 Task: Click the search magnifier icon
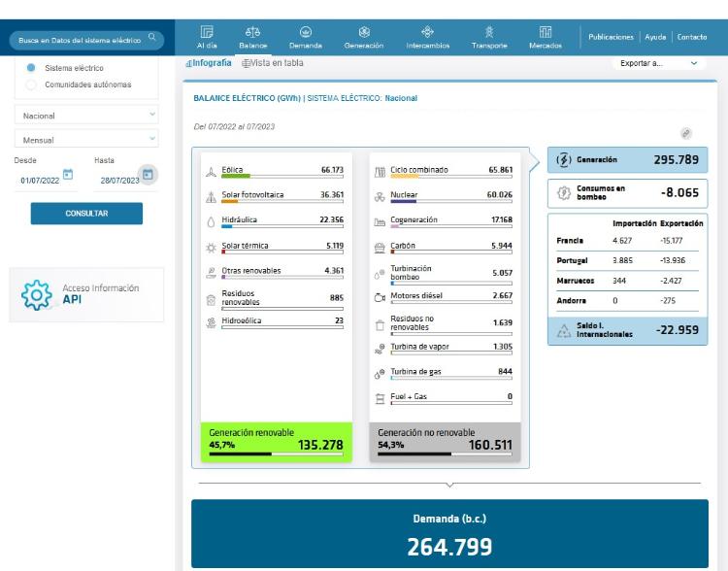pyautogui.click(x=151, y=39)
